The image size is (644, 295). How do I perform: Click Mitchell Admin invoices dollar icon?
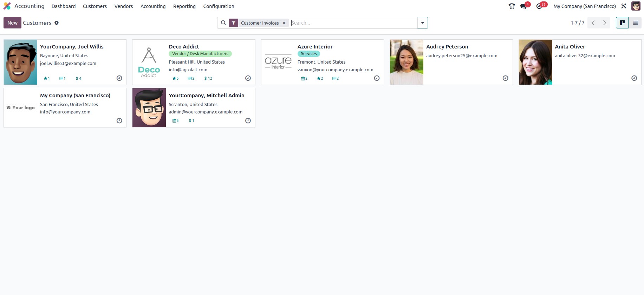pos(190,120)
